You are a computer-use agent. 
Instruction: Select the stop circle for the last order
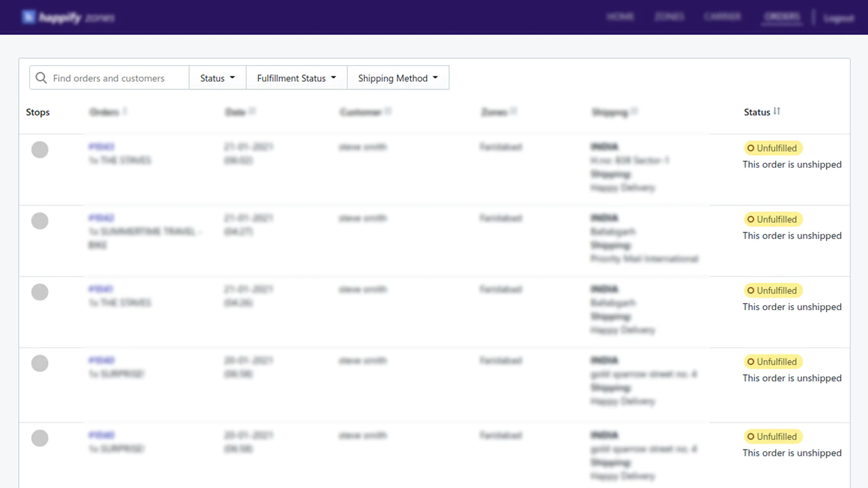(40, 438)
